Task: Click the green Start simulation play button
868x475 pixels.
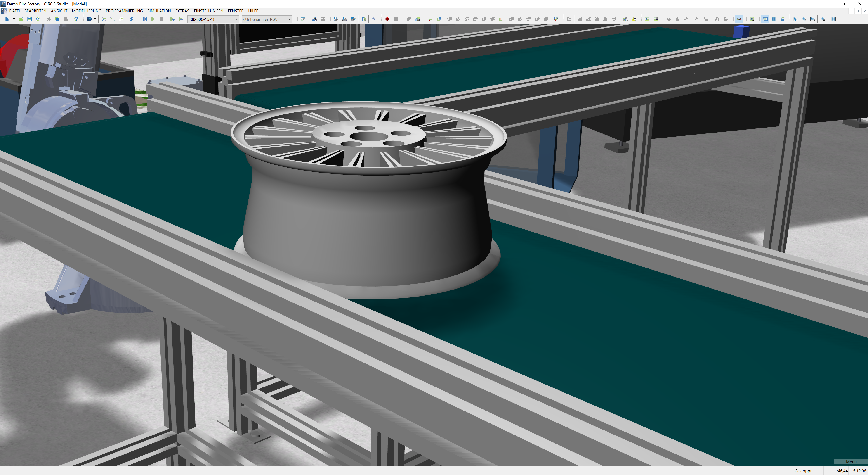Action: click(x=153, y=19)
